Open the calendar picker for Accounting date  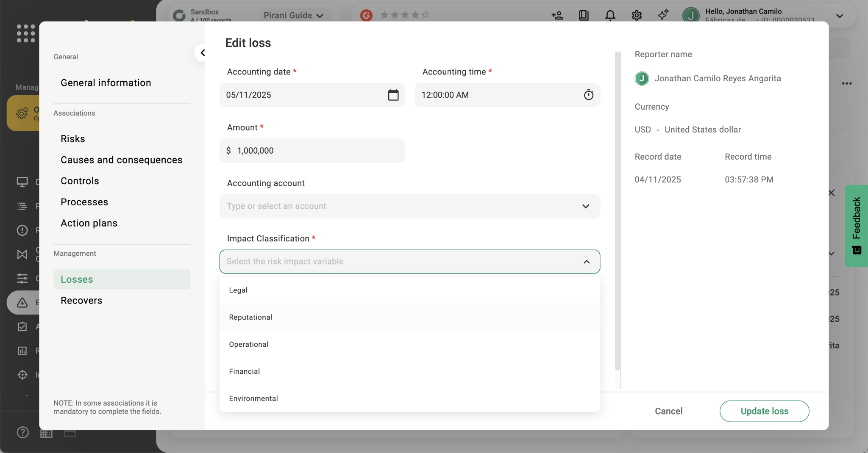(393, 95)
